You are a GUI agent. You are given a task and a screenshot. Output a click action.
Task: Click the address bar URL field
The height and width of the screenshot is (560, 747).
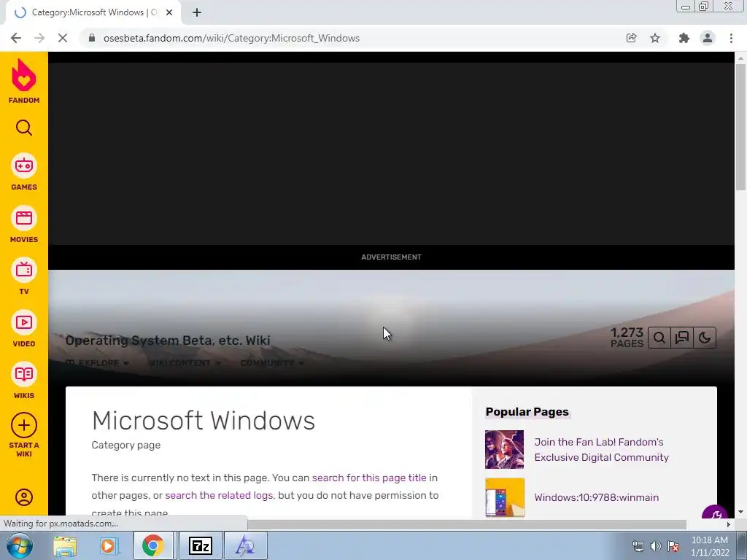352,38
